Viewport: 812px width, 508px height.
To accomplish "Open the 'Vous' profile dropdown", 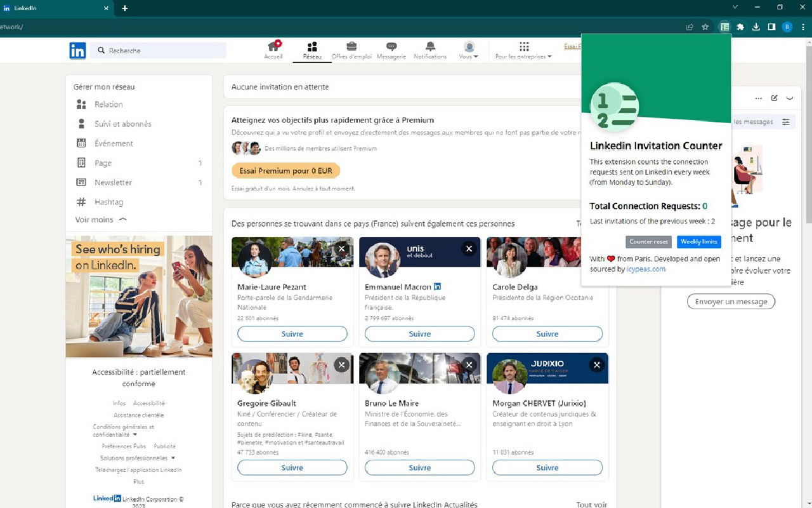I will [468, 46].
